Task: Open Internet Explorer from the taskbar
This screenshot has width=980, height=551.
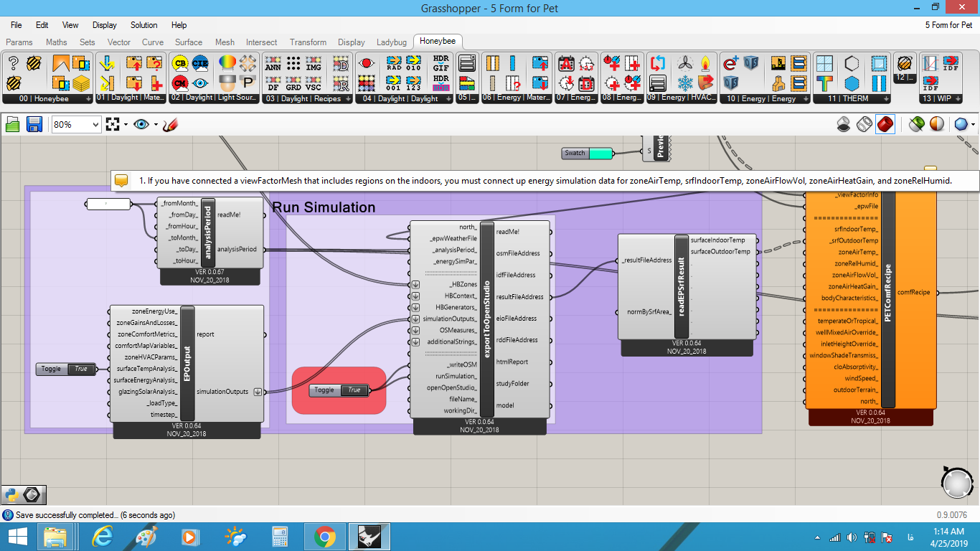Action: point(103,537)
